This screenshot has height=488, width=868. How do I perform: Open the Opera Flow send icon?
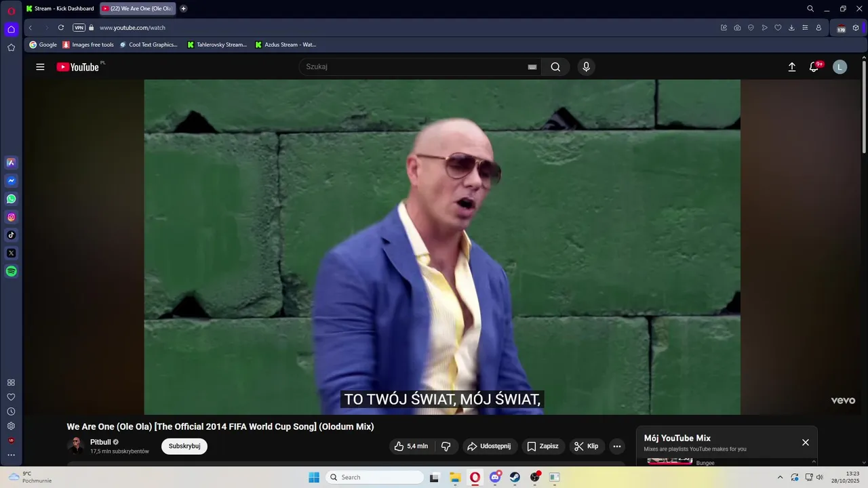click(764, 28)
